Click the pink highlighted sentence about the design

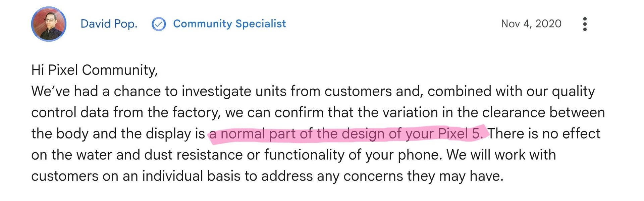point(346,134)
